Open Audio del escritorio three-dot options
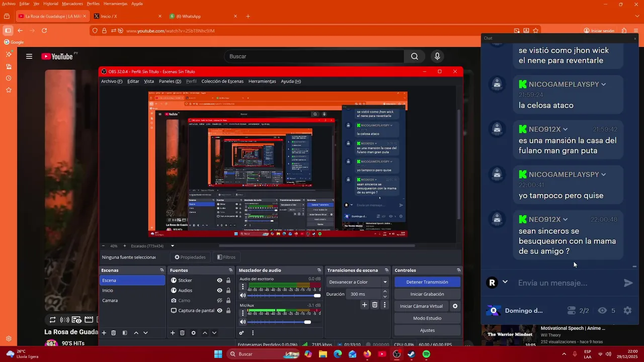 click(x=243, y=287)
